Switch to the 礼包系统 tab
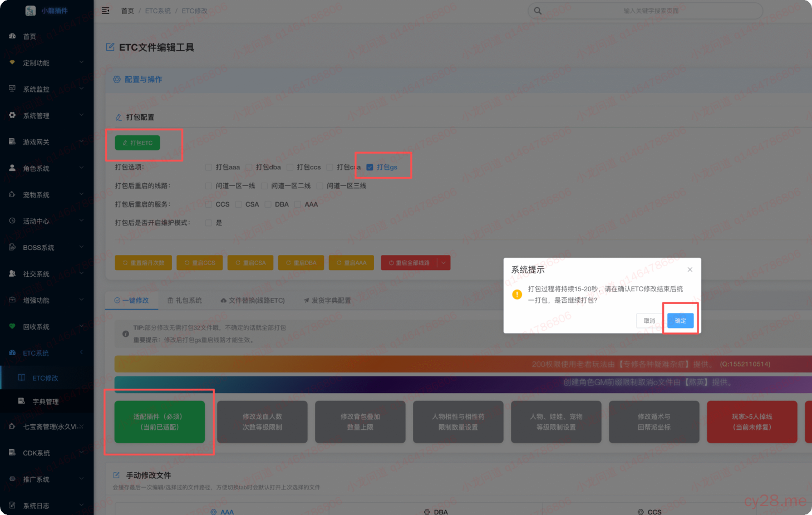Viewport: 812px width, 515px height. click(x=185, y=300)
